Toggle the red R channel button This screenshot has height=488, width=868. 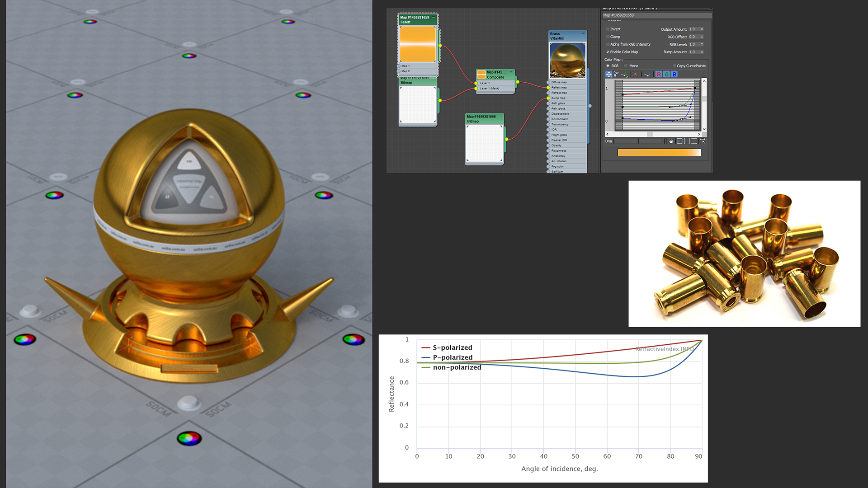pos(659,74)
